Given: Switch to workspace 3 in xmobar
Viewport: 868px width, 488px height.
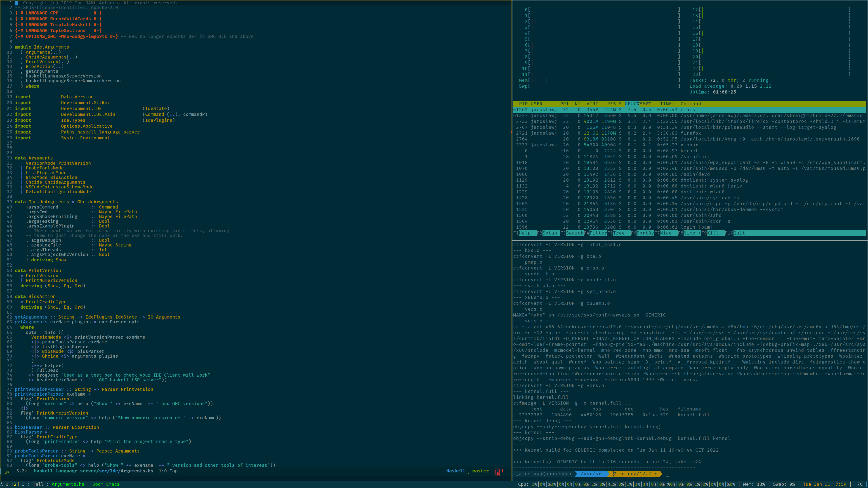Looking at the screenshot, I should coord(23,484).
